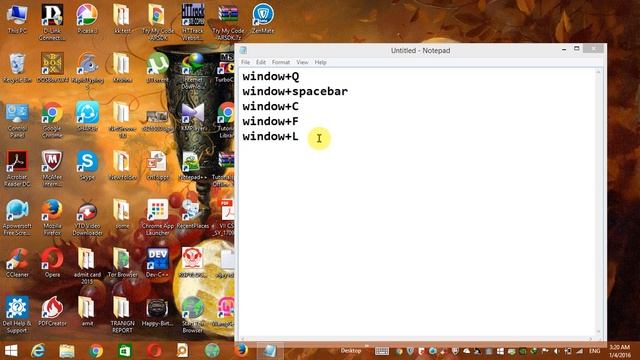Select the Recycle Bin icon
Viewport: 640px width, 360px height.
pyautogui.click(x=17, y=68)
